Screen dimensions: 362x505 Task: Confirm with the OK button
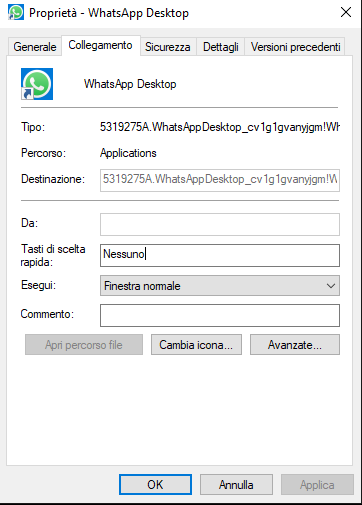(x=155, y=485)
